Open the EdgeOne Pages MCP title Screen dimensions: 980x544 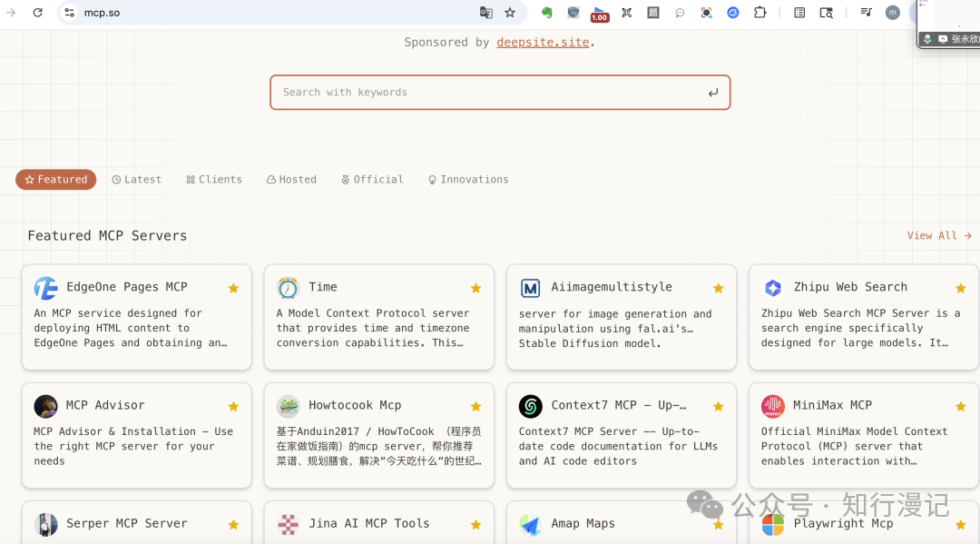127,287
